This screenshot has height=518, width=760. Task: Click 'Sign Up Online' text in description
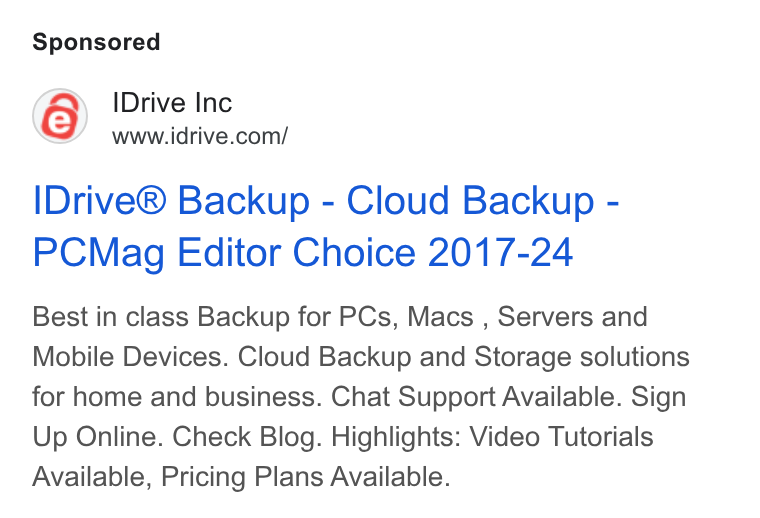[x=359, y=417]
